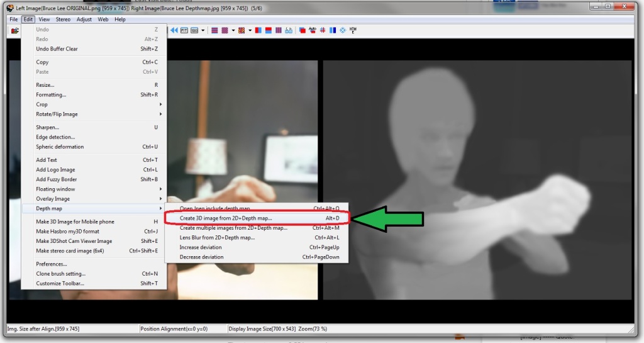Choose Create multiple images from 2D+Depth map...
Screen dimensions: 644x343
pos(257,228)
